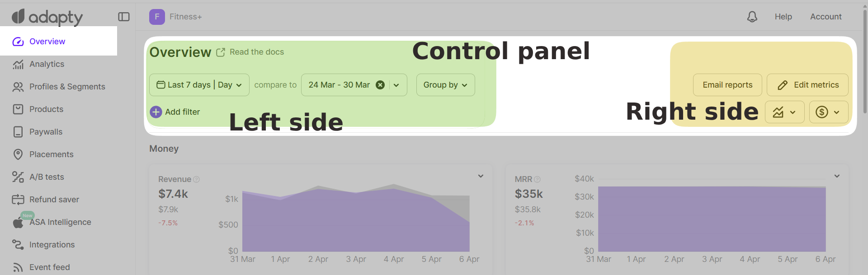Image resolution: width=868 pixels, height=275 pixels.
Task: Open the chart type selector
Action: point(784,112)
